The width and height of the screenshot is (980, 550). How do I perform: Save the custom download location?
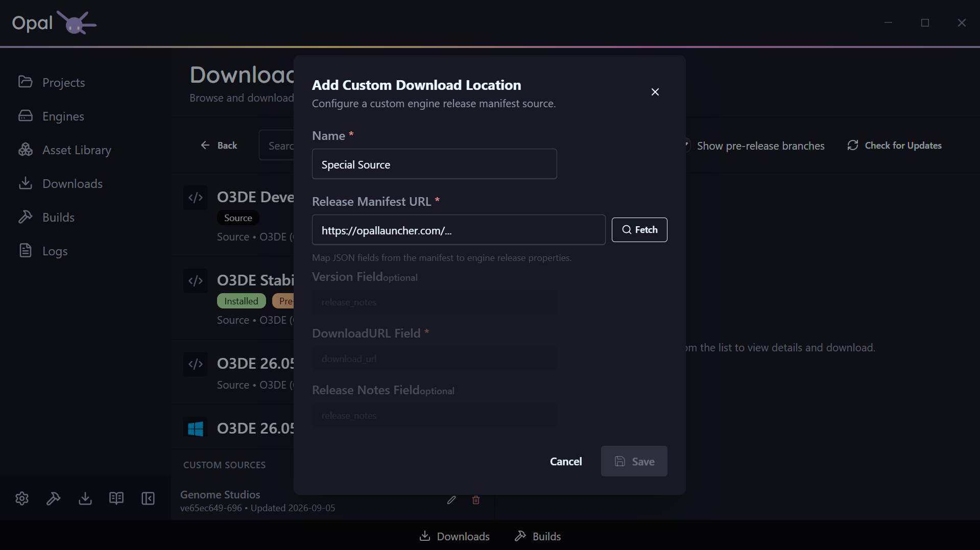634,461
